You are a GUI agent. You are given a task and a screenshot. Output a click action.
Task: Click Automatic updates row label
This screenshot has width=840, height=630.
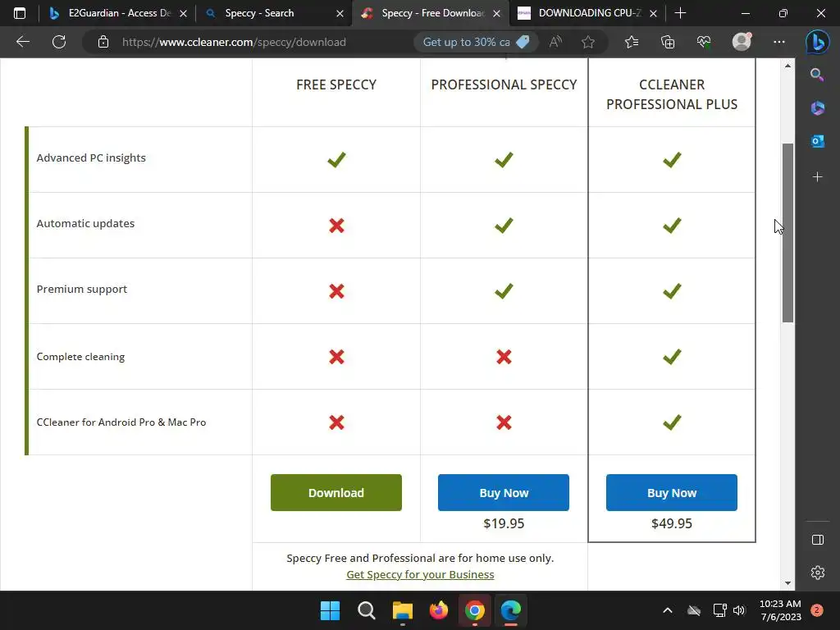(x=85, y=223)
